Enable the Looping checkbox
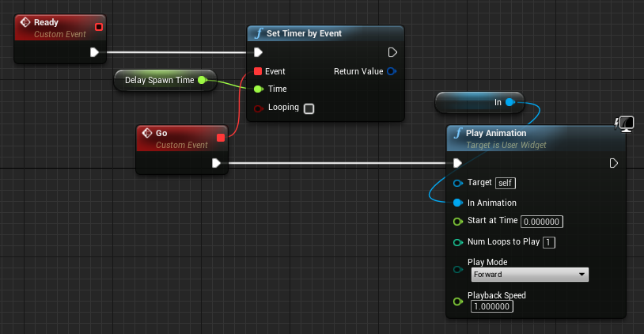644x334 pixels. (x=309, y=108)
